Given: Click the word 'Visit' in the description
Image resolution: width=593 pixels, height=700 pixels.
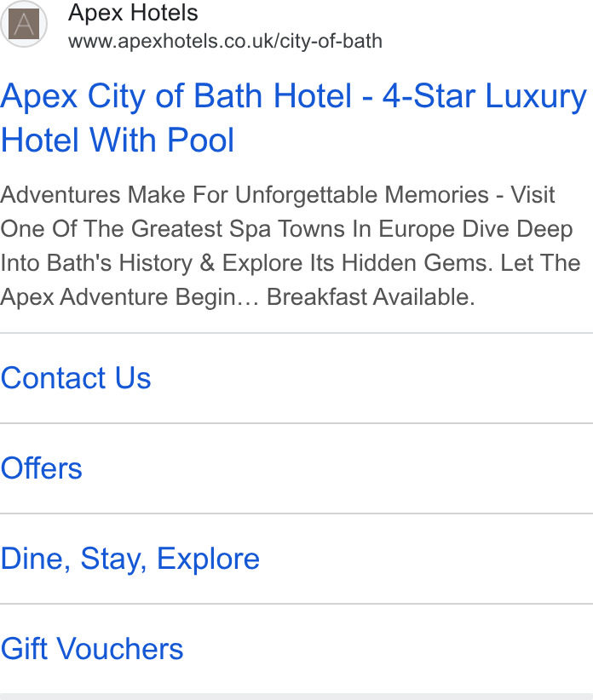Looking at the screenshot, I should coord(533,195).
